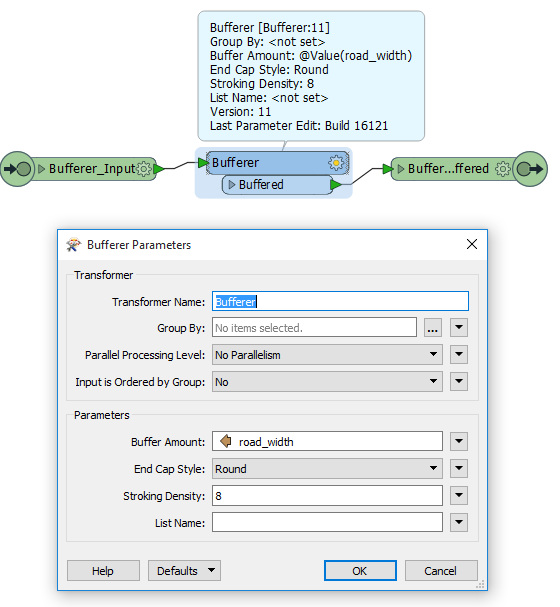The image size is (560, 607).
Task: Open the End Cap Style combo box
Action: 327,469
